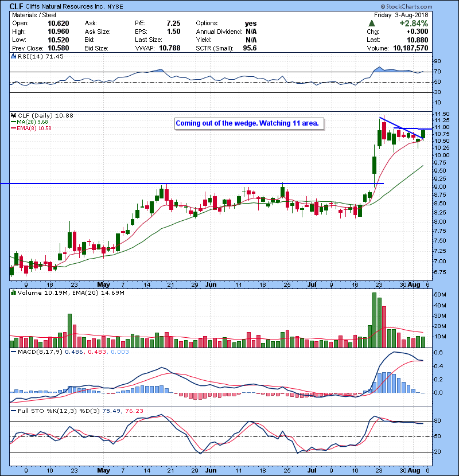This screenshot has height=476, width=459.
Task: Click the Options value 'yes'
Action: click(251, 24)
